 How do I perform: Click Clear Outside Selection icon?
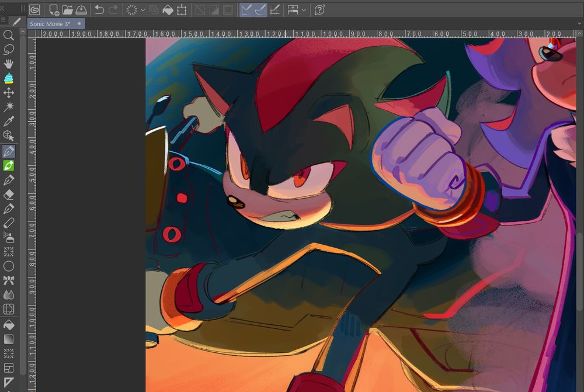tap(154, 10)
